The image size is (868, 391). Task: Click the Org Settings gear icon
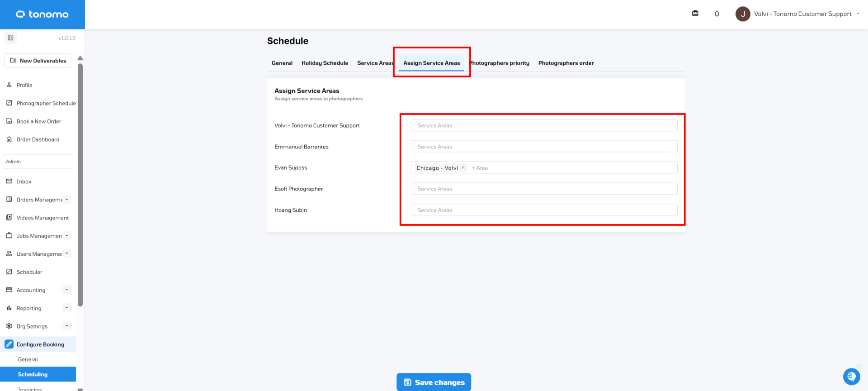click(9, 326)
